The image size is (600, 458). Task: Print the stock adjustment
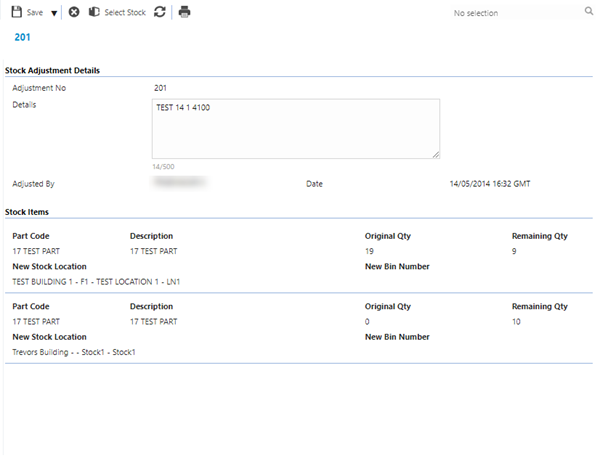[x=184, y=12]
